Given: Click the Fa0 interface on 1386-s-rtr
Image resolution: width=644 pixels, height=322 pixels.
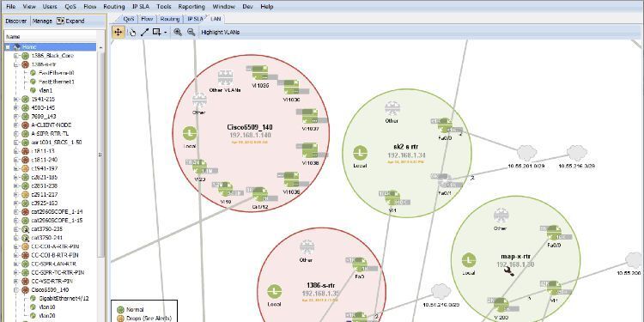Looking at the screenshot, I should (360, 265).
